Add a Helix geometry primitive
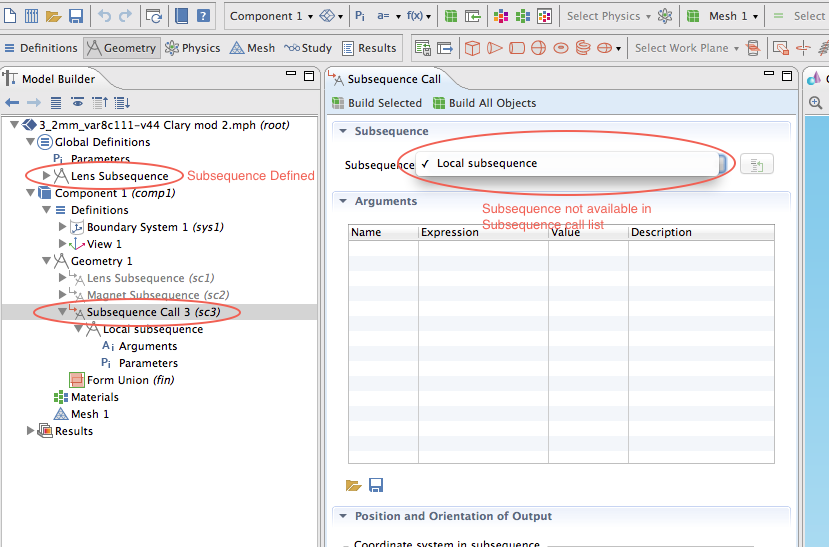 pos(583,48)
